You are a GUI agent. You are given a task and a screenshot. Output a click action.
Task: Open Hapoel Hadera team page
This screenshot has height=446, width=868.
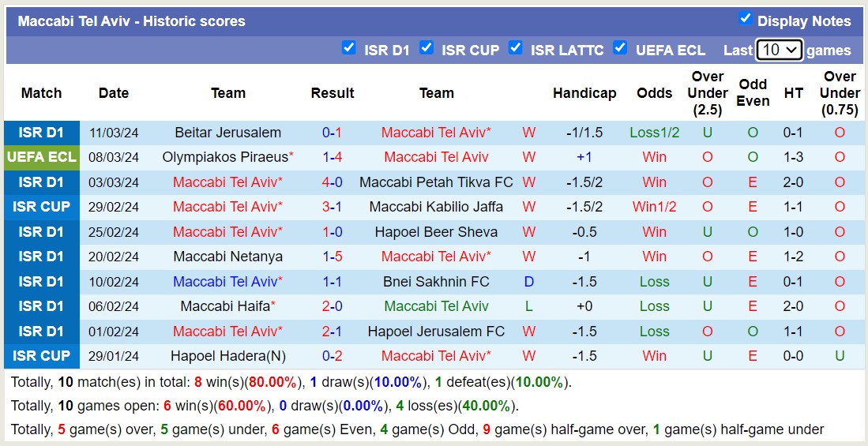[227, 356]
